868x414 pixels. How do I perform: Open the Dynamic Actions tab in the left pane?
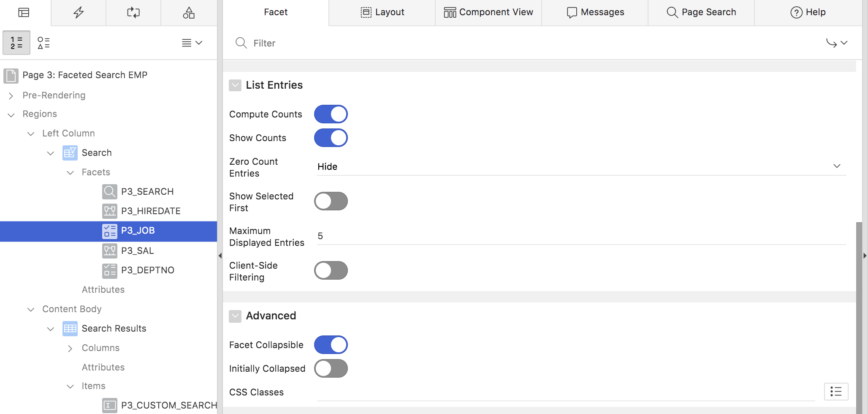(x=78, y=12)
